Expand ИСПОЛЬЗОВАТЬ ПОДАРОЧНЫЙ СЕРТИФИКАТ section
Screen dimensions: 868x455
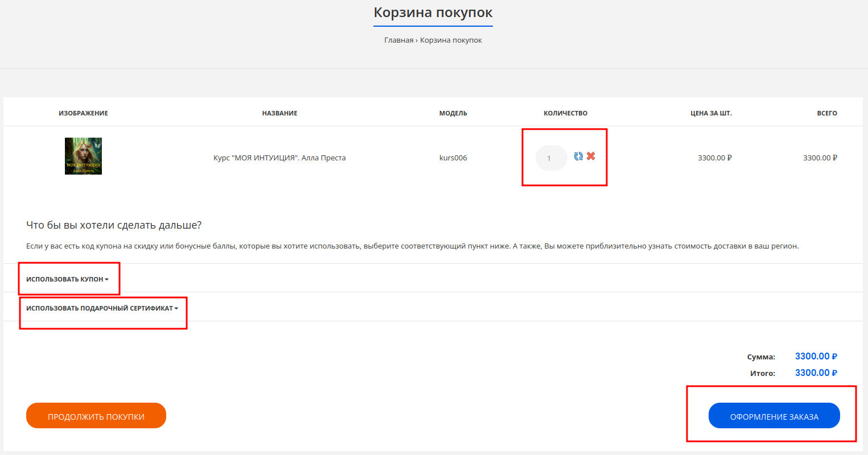[102, 308]
